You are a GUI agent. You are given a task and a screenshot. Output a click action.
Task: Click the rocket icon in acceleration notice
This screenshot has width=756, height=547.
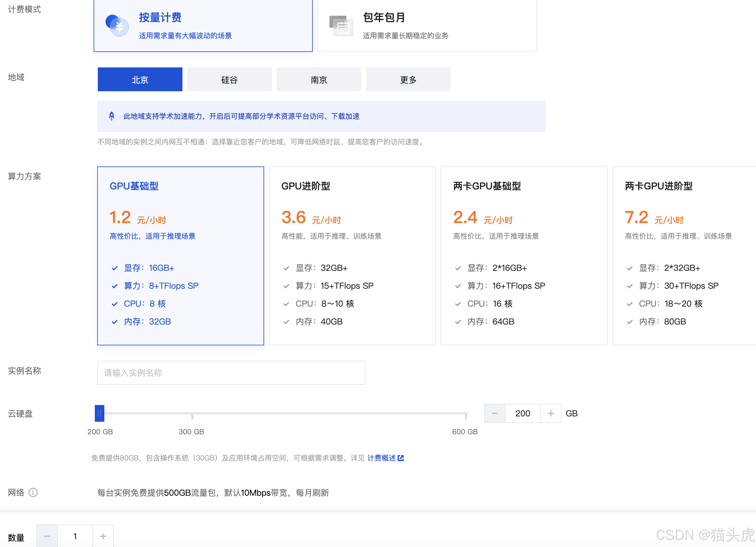112,116
